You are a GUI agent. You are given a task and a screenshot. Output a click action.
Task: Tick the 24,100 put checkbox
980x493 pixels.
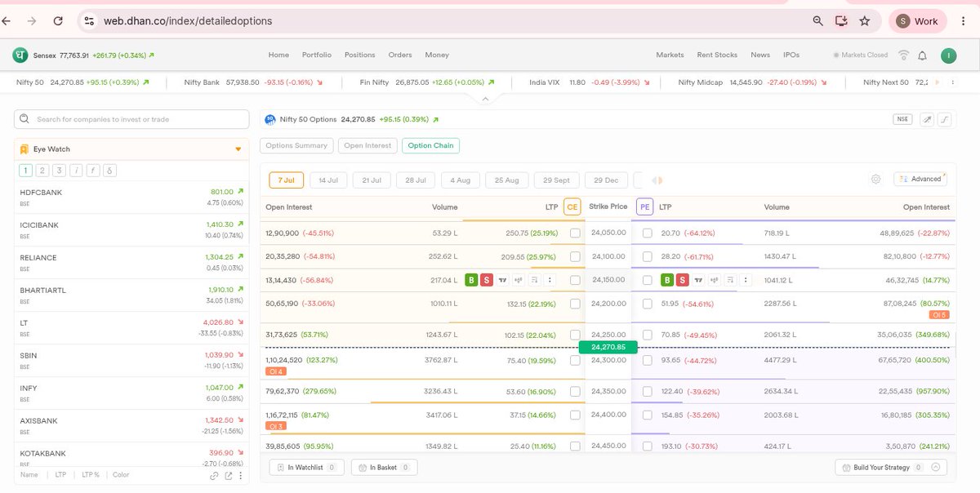pyautogui.click(x=648, y=256)
